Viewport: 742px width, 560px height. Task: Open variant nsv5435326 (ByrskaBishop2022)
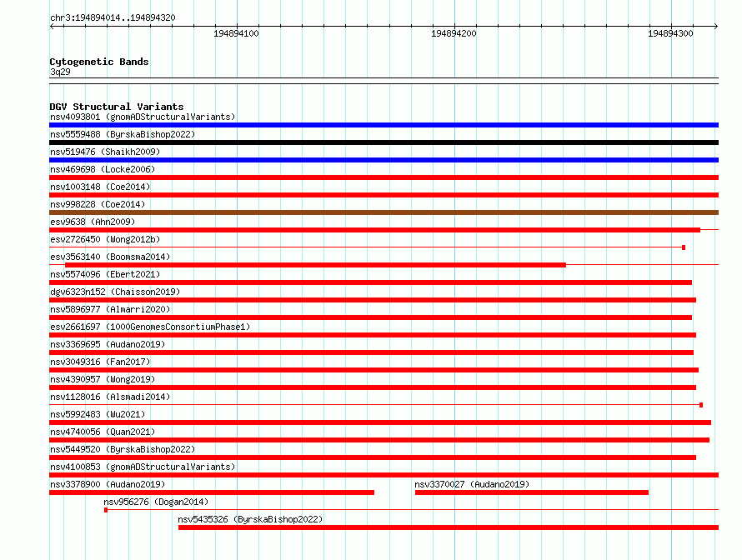[250, 519]
